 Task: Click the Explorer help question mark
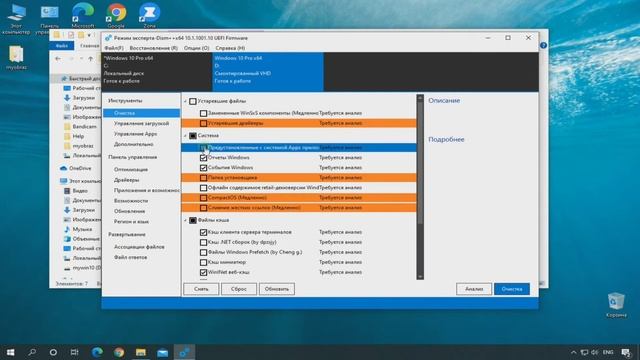pyautogui.click(x=543, y=45)
